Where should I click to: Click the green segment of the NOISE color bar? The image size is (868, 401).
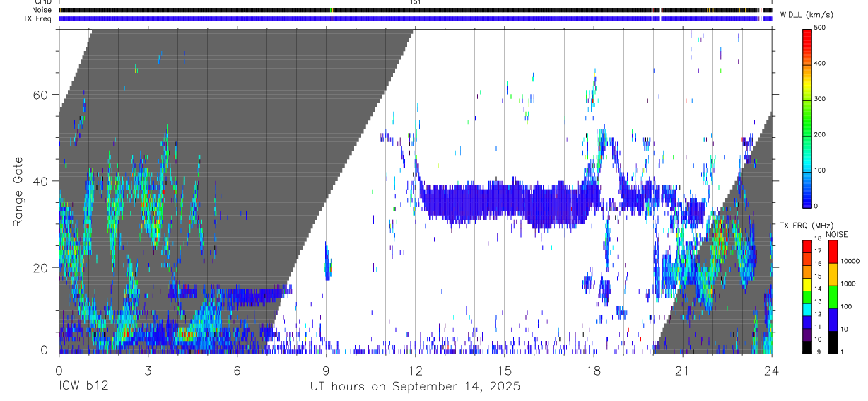click(833, 296)
